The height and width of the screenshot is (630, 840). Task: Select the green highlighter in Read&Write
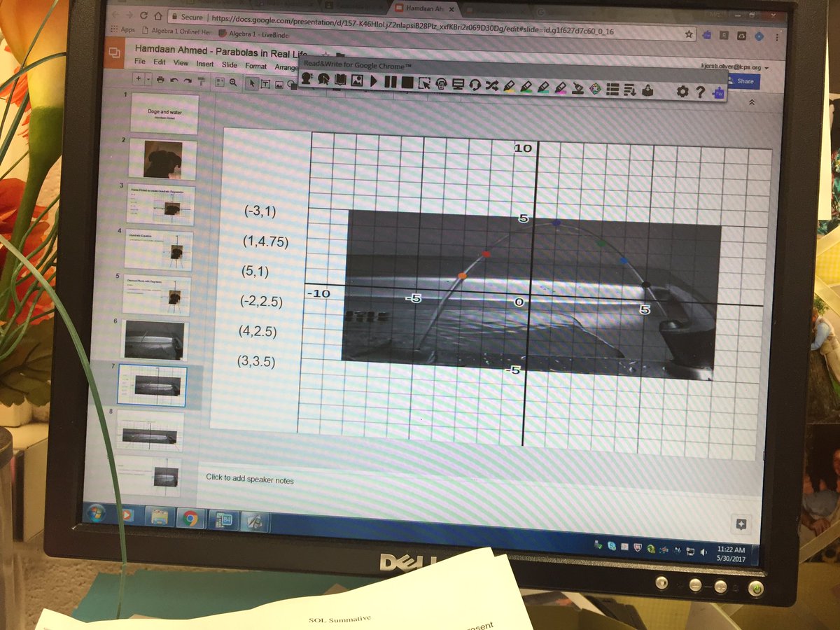point(526,86)
